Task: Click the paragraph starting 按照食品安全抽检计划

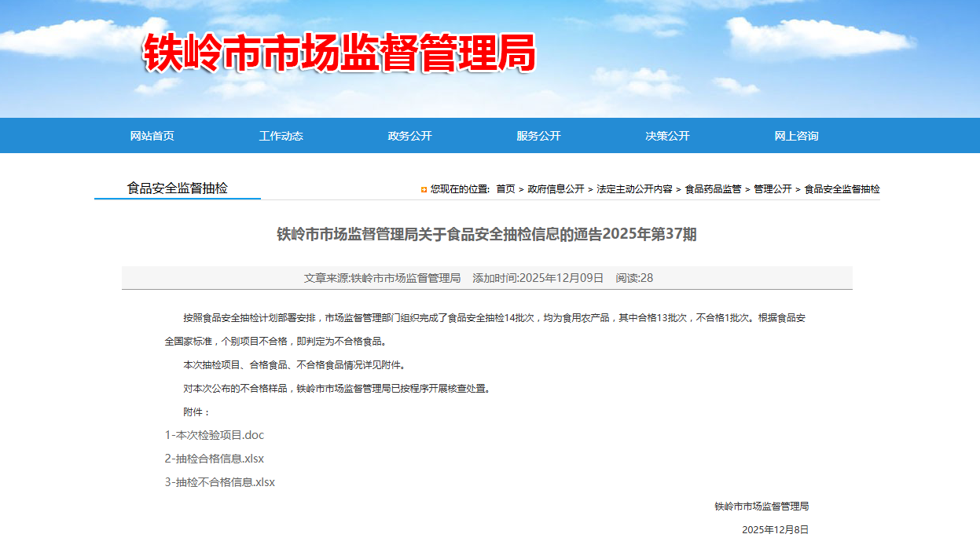Action: [485, 330]
